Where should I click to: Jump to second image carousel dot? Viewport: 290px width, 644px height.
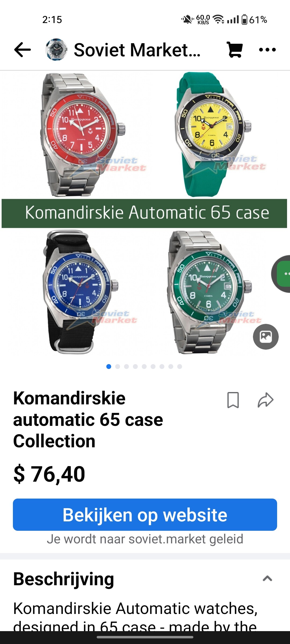tap(118, 367)
